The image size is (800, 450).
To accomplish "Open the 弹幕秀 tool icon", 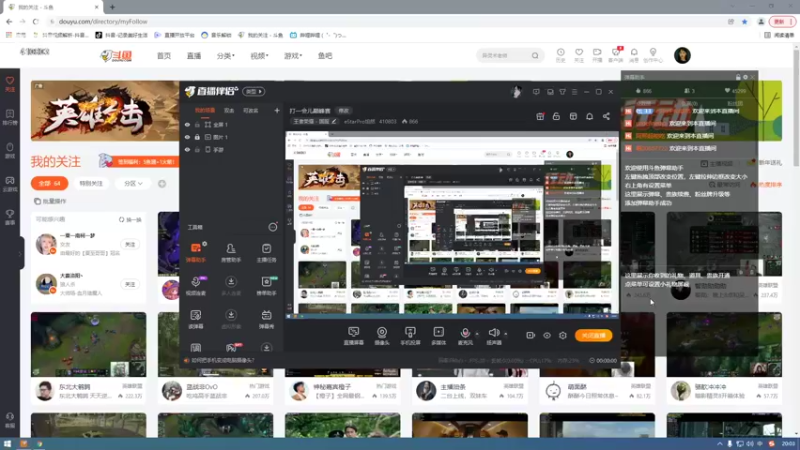I will tap(266, 319).
